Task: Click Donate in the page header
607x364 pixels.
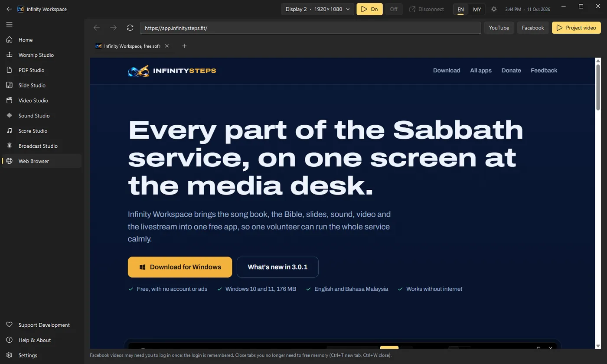Action: point(511,70)
